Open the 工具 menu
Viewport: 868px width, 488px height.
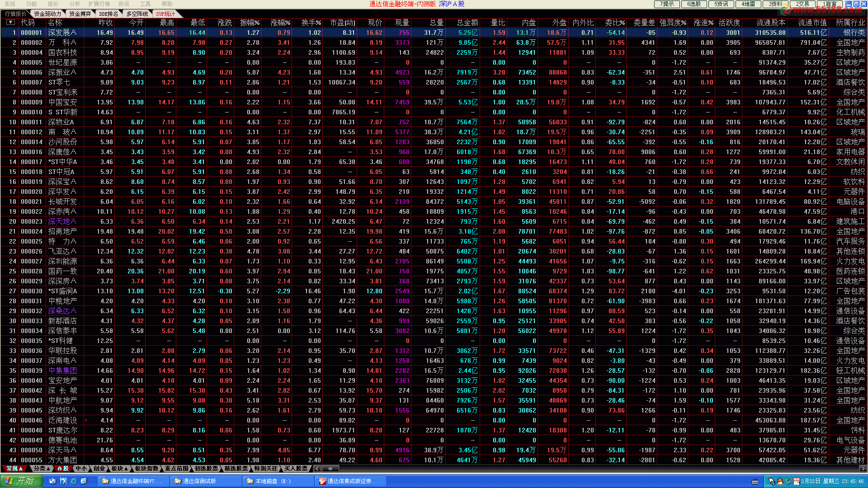click(x=145, y=4)
